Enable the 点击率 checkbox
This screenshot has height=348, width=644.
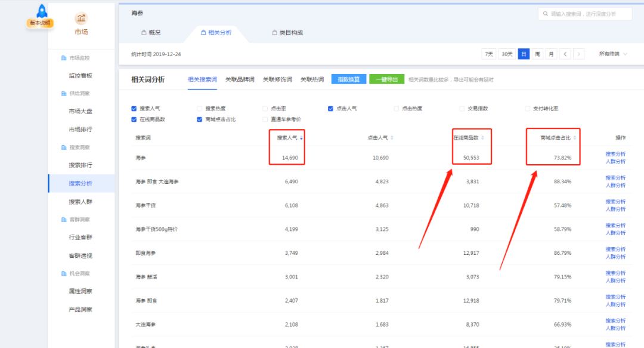(265, 109)
